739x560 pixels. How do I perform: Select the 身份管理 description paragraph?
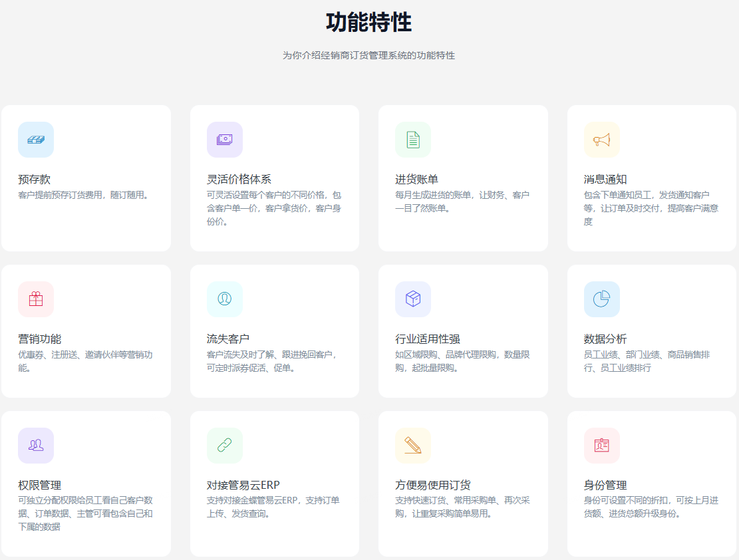pyautogui.click(x=651, y=507)
